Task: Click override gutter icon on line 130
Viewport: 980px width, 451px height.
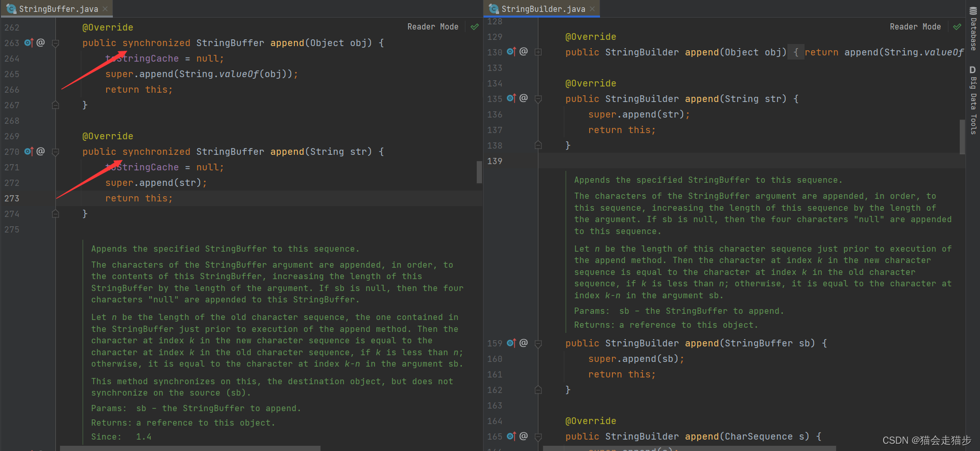Action: pyautogui.click(x=511, y=52)
